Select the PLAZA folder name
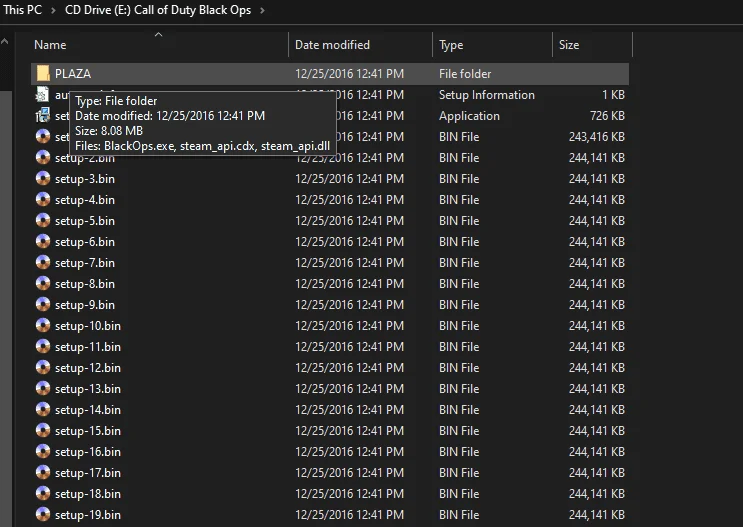Image resolution: width=743 pixels, height=527 pixels. click(x=72, y=73)
